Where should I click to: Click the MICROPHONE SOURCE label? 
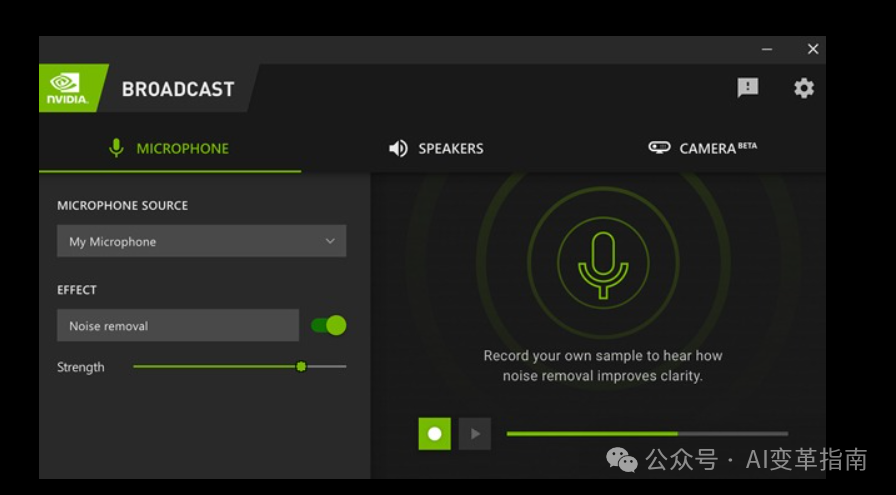(x=122, y=206)
